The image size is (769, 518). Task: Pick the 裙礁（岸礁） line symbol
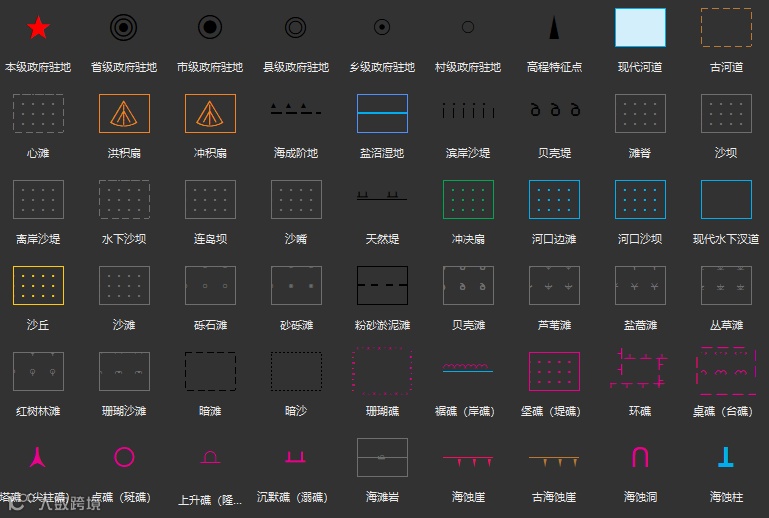tap(468, 367)
